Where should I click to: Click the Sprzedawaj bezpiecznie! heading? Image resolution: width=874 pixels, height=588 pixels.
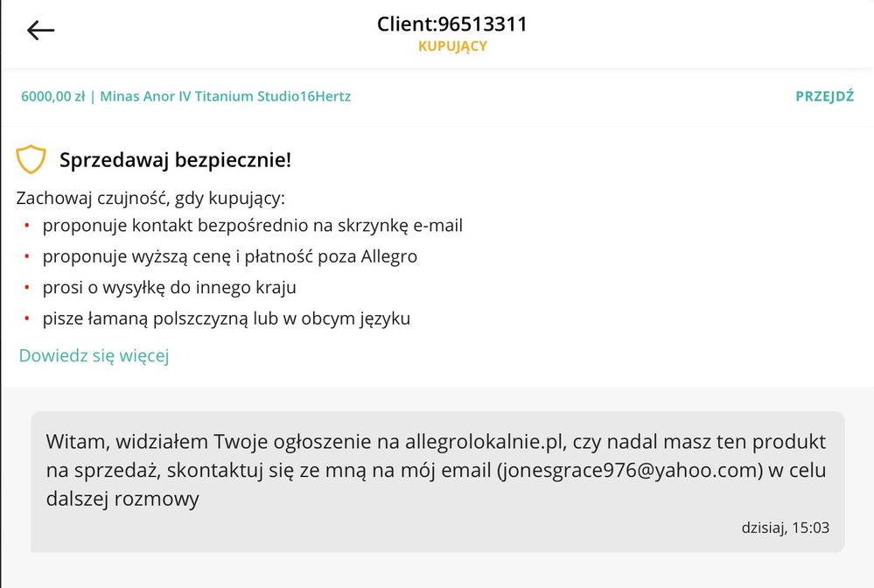176,160
